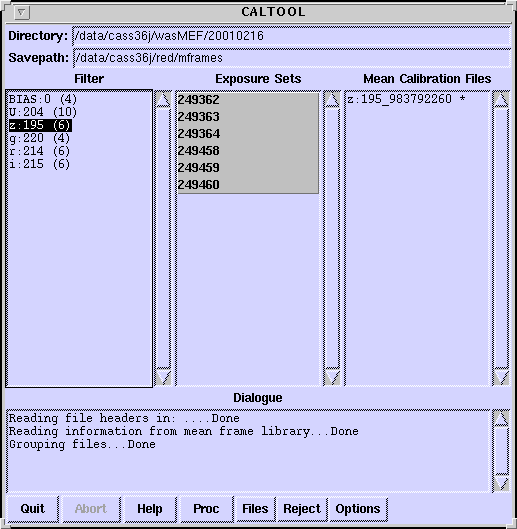Screen dimensions: 517x529
Task: Click the Dialogue panel scroll-down arrow
Action: [x=501, y=483]
